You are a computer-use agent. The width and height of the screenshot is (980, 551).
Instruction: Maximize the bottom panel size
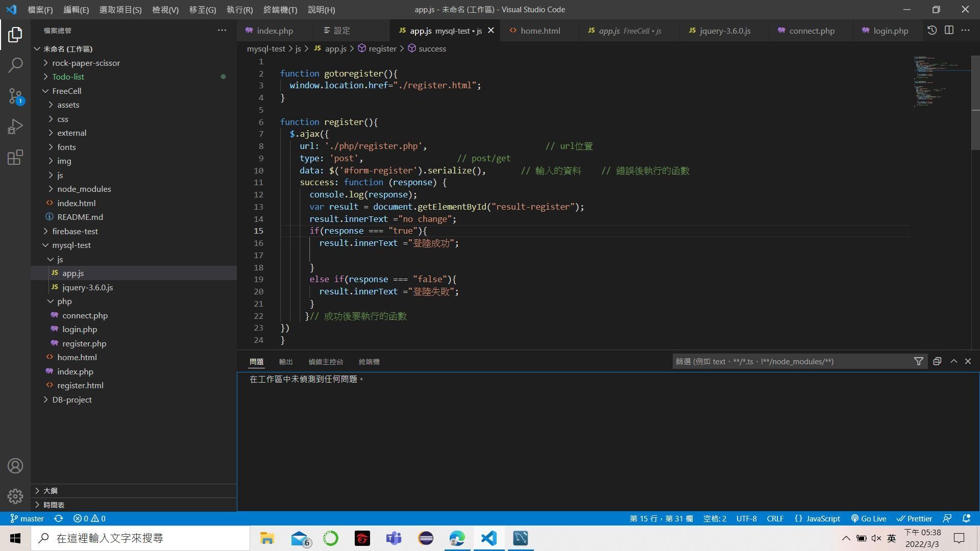click(953, 361)
